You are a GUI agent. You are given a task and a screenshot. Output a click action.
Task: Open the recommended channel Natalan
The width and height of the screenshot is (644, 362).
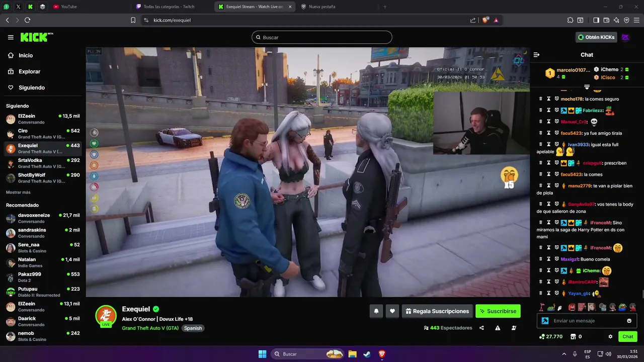[43, 262]
